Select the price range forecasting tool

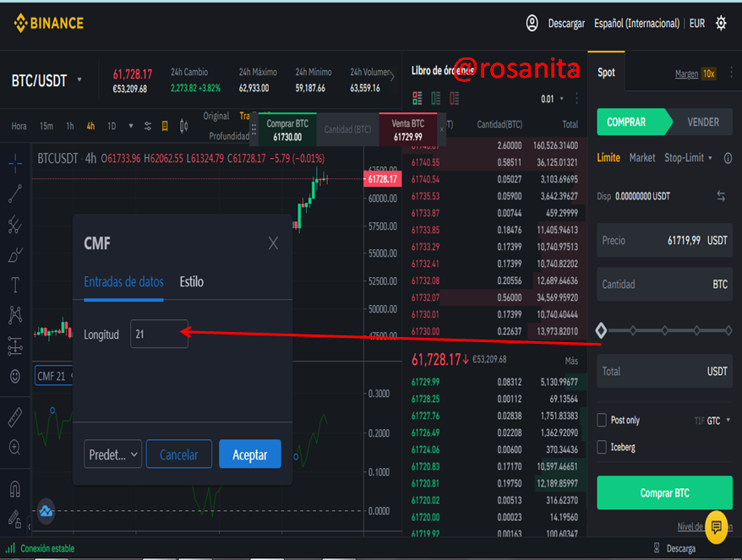[15, 345]
